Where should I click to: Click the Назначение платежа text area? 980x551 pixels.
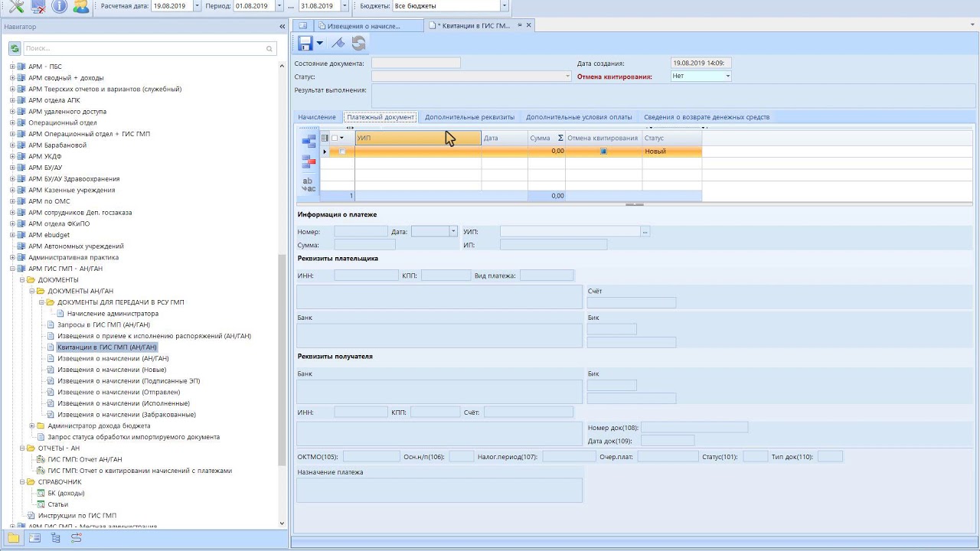click(x=439, y=491)
